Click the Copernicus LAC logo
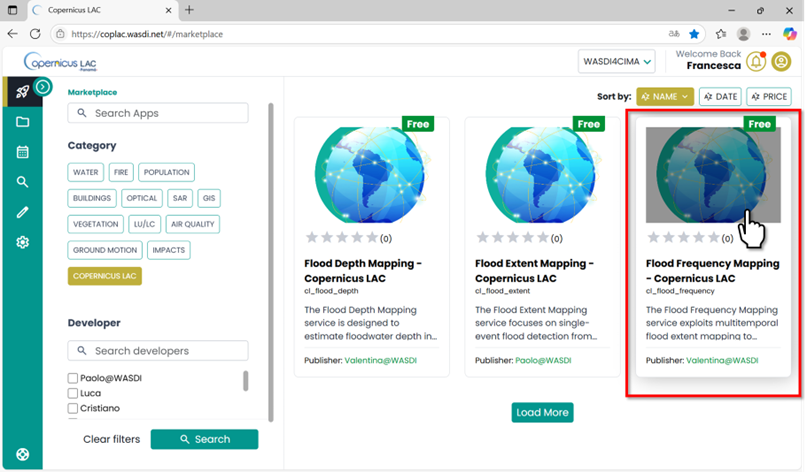This screenshot has height=472, width=807. pyautogui.click(x=60, y=62)
